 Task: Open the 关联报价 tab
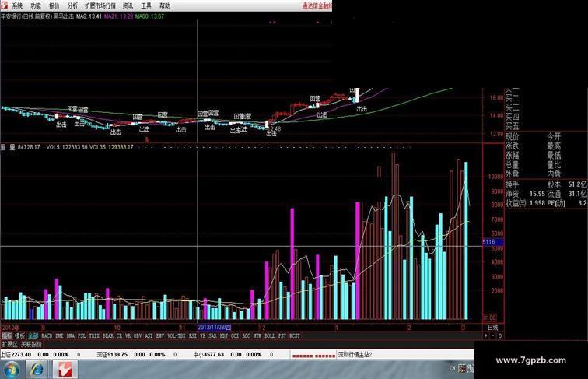click(x=31, y=344)
